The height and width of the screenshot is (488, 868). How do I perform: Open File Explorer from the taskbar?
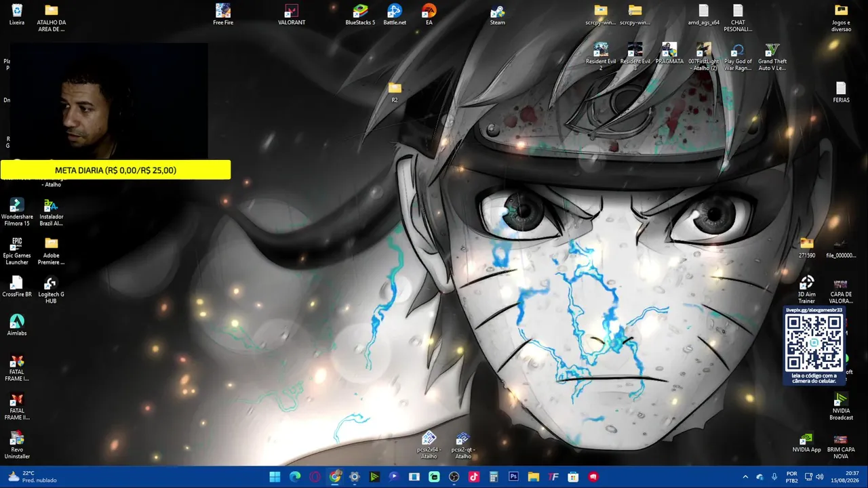(x=534, y=477)
